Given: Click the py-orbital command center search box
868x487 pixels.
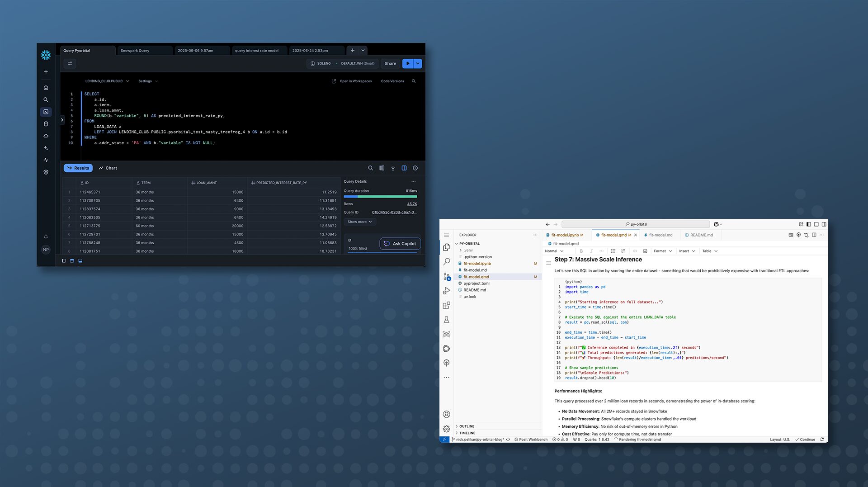Looking at the screenshot, I should (636, 224).
